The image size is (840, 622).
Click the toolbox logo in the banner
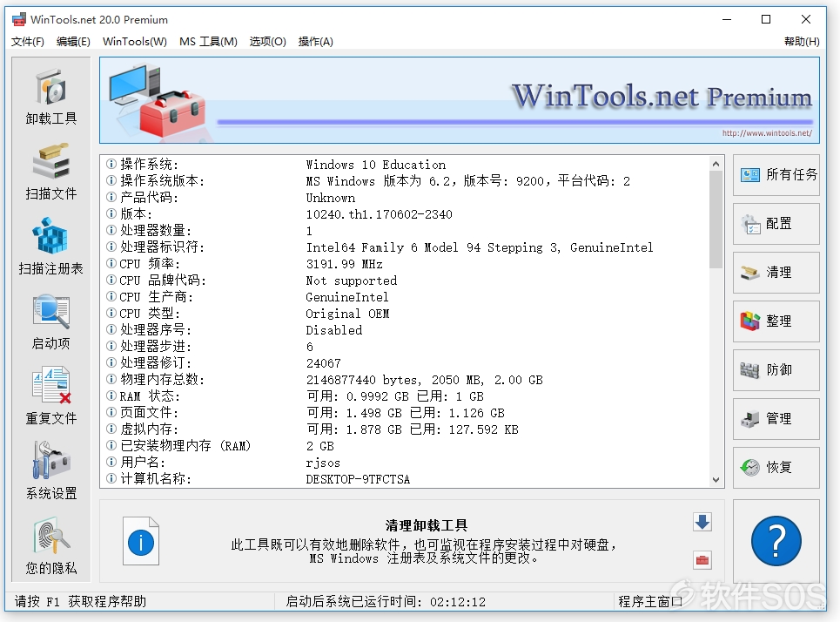coord(158,102)
